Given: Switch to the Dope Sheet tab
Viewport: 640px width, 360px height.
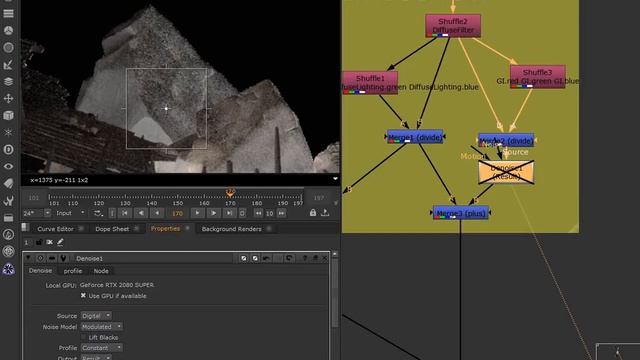Looking at the screenshot, I should coord(112,229).
